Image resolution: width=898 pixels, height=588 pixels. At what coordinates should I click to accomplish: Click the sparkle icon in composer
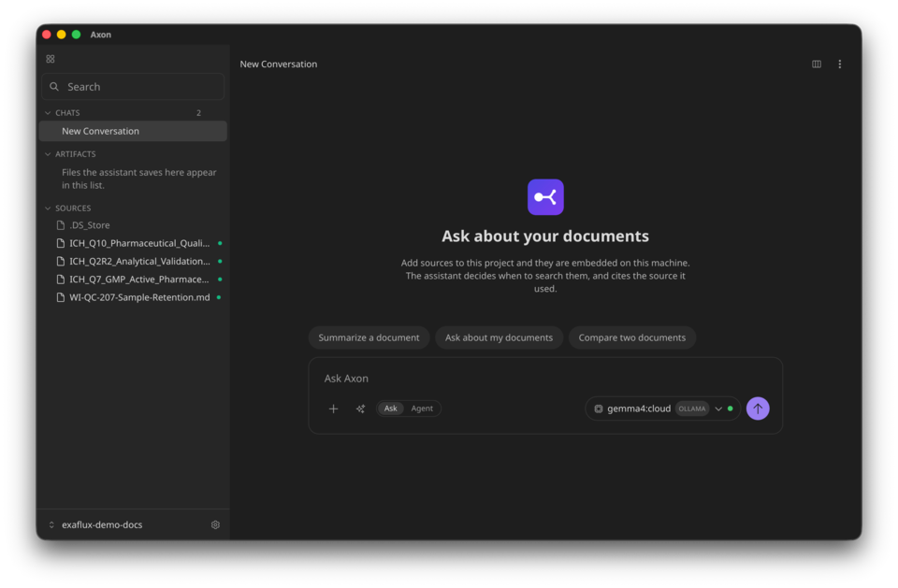point(360,409)
